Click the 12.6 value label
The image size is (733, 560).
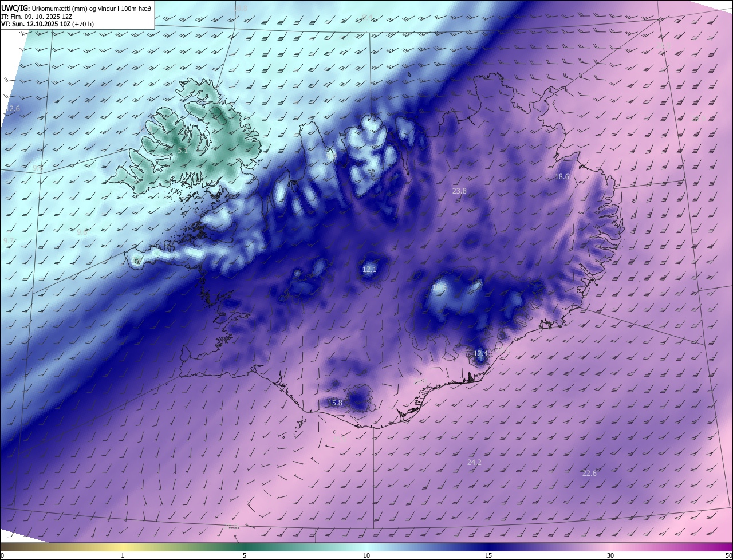point(13,108)
